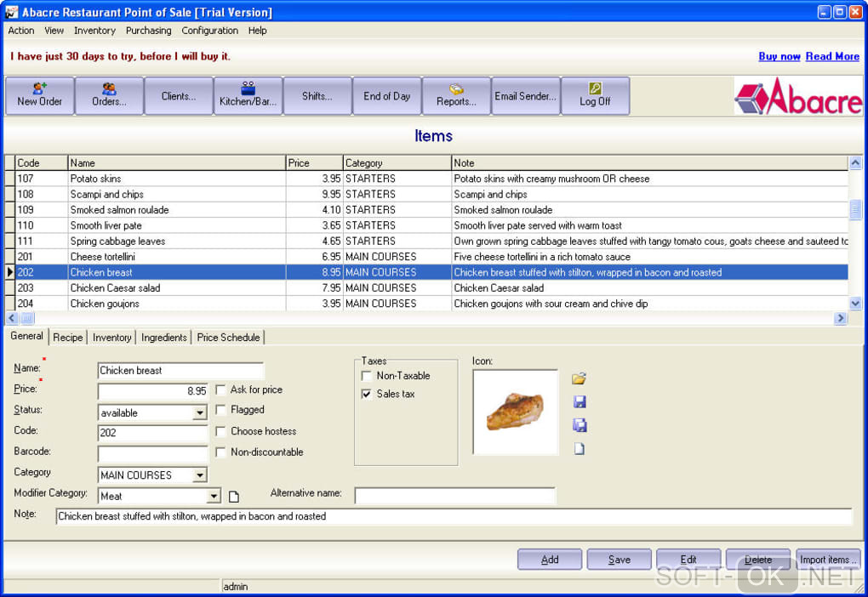Tick the Non-discountable checkbox
This screenshot has width=868, height=597.
pyautogui.click(x=220, y=452)
